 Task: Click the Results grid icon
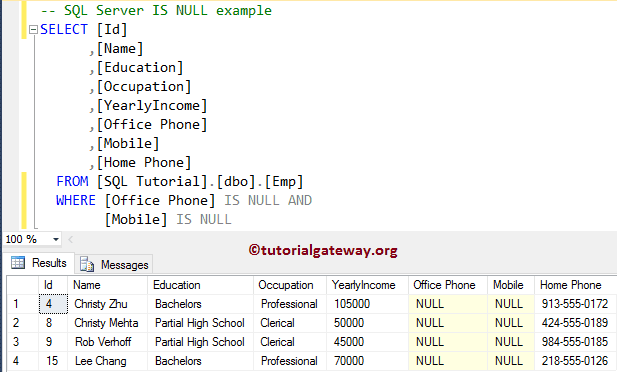(x=18, y=263)
